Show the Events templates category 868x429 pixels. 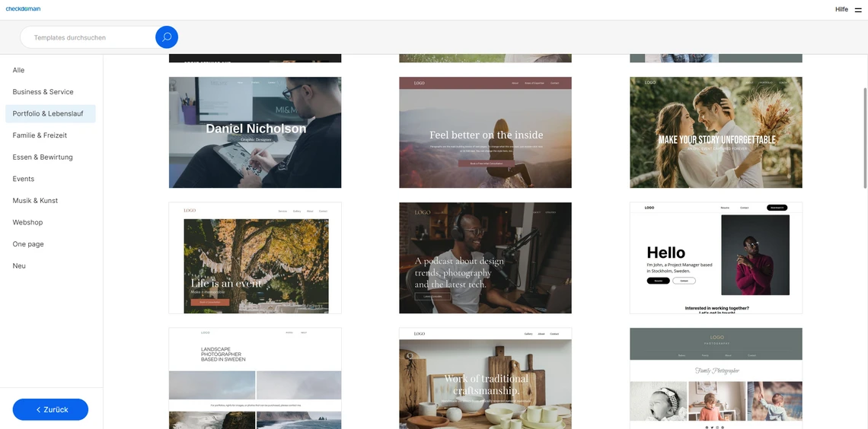pos(24,179)
